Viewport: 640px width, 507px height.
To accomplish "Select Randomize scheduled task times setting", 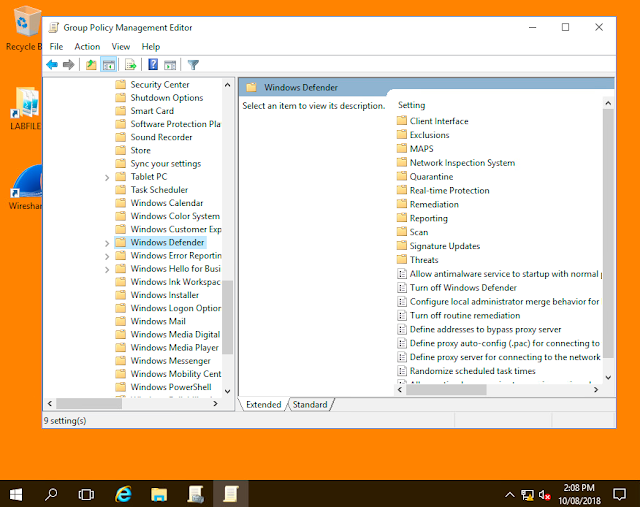I will click(x=472, y=371).
